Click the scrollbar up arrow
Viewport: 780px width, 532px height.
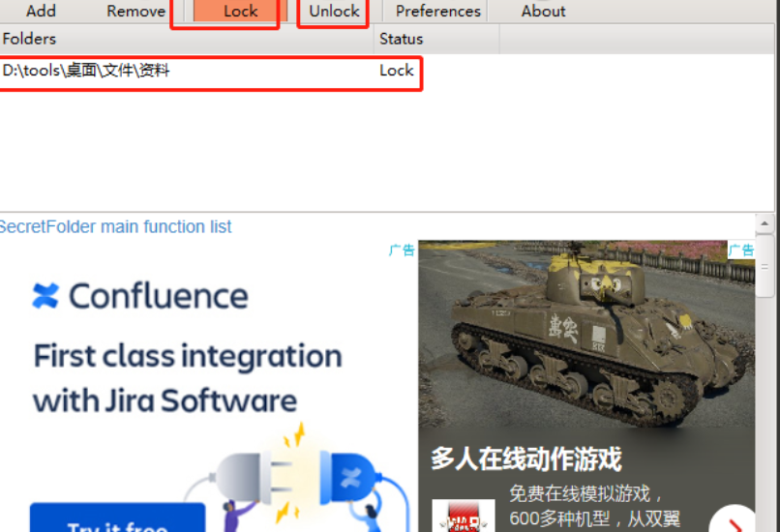765,223
